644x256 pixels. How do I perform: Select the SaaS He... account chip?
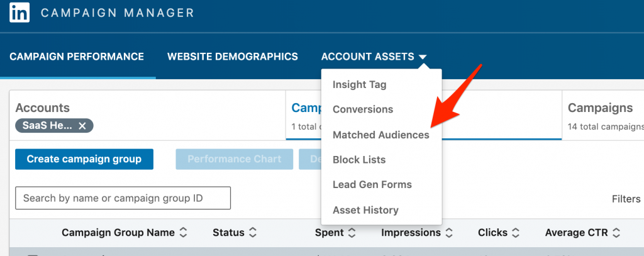pyautogui.click(x=54, y=126)
